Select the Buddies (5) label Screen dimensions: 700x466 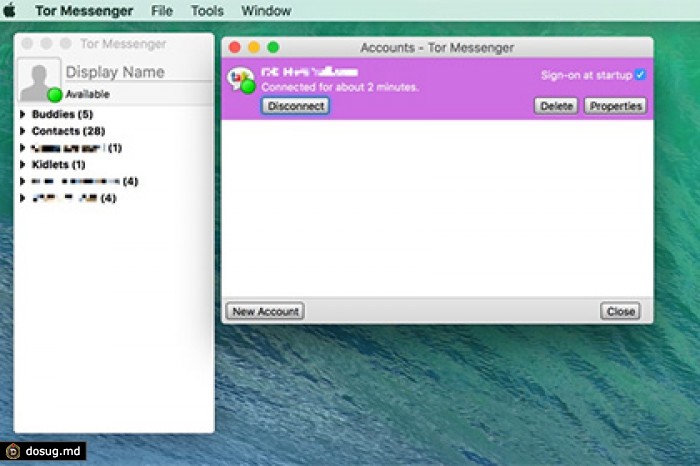[62, 114]
